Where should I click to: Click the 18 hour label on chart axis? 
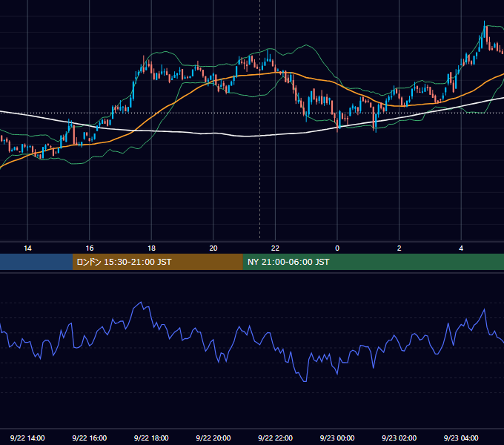pos(151,248)
